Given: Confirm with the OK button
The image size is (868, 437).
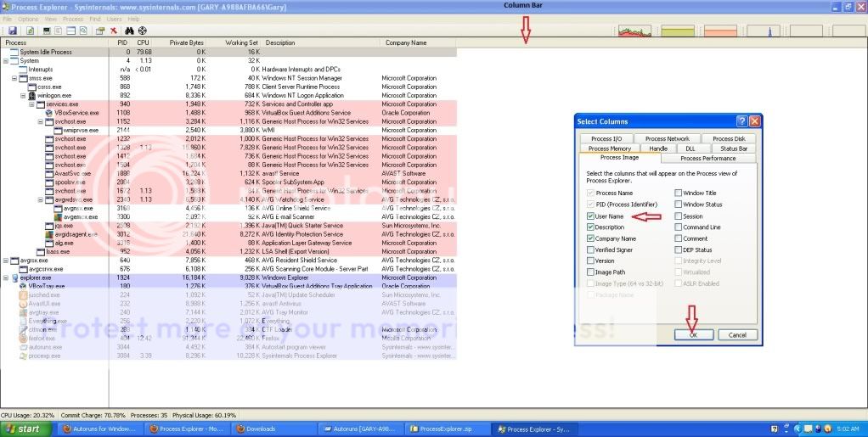Looking at the screenshot, I should click(693, 334).
